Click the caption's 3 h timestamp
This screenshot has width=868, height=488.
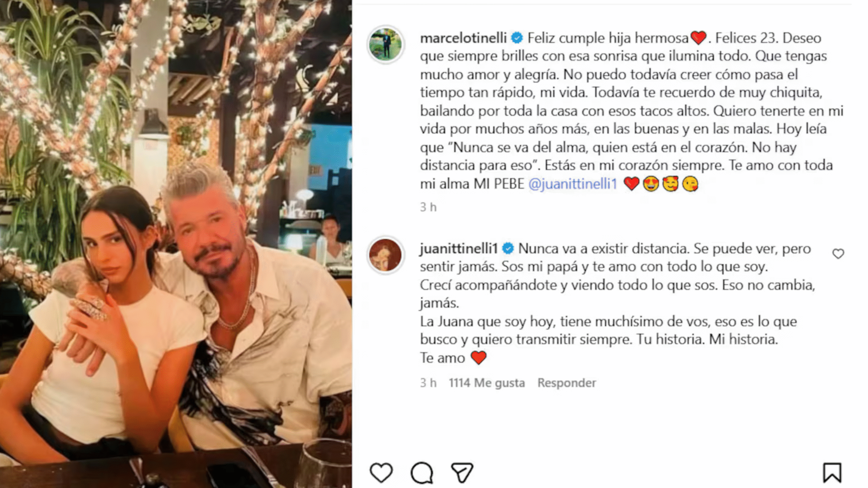[x=428, y=207]
